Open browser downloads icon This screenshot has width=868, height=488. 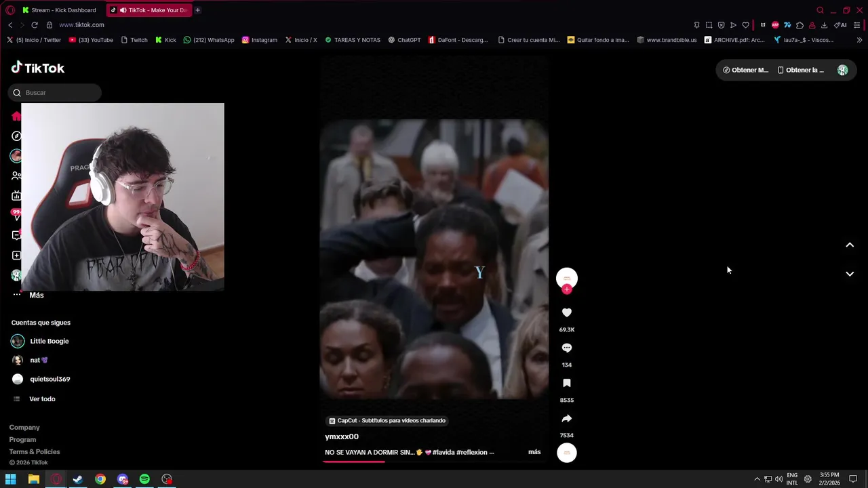click(824, 25)
